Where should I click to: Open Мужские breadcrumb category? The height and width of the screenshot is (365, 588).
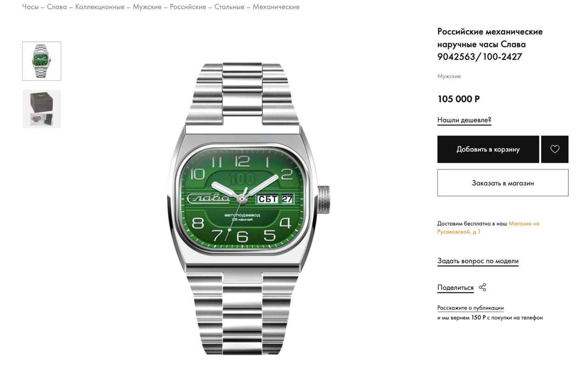click(147, 7)
